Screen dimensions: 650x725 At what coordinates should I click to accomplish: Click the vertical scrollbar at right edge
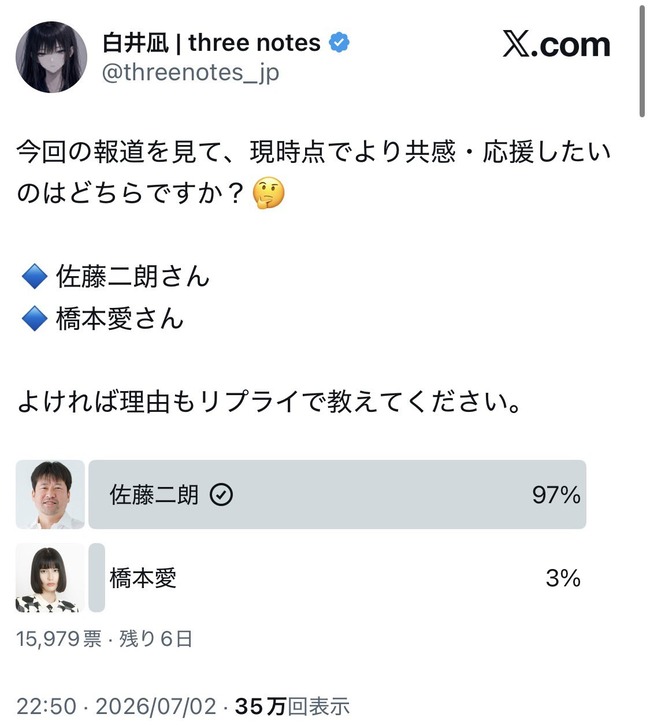(x=642, y=61)
